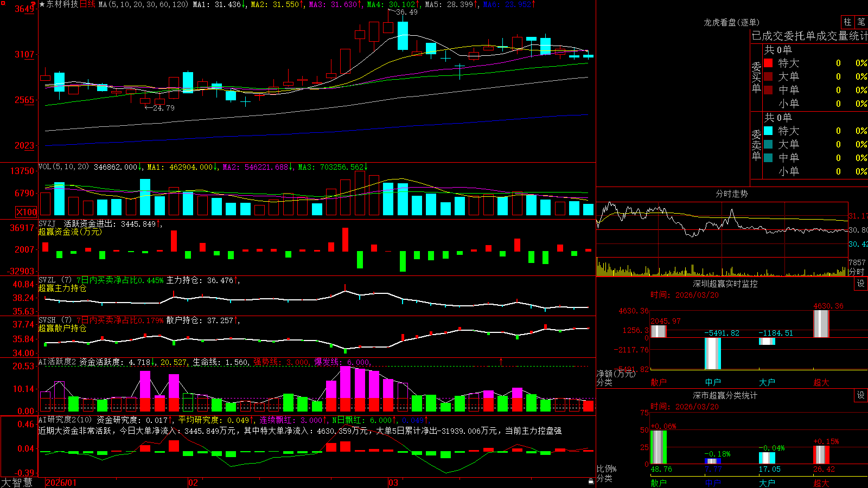The width and height of the screenshot is (868, 488).
Task: Click the teal 中单 sell order swatch
Action: (768, 158)
